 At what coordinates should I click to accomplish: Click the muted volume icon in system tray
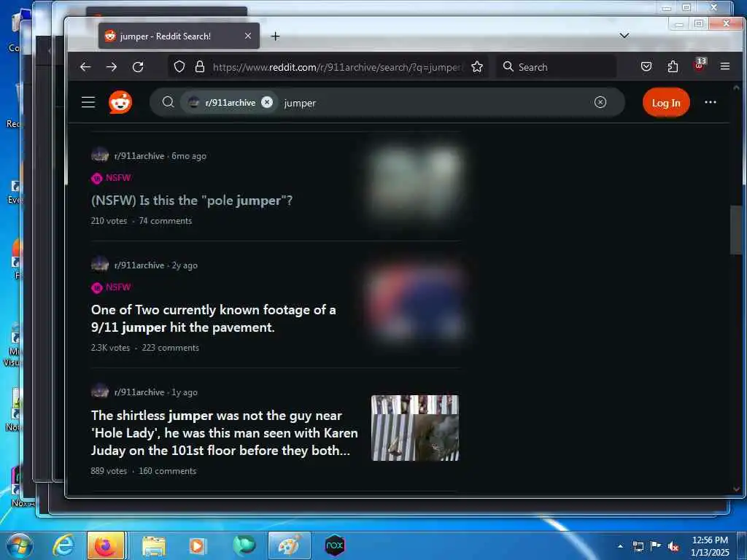673,547
